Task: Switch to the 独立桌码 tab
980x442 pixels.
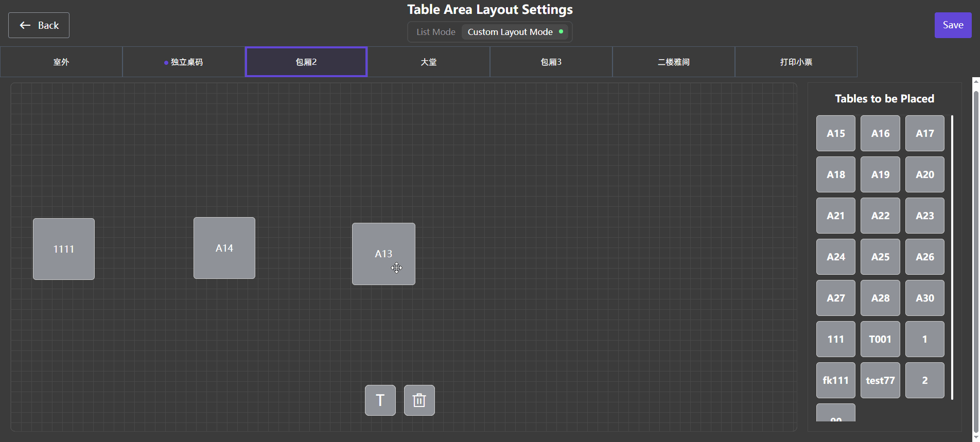Action: [x=184, y=62]
